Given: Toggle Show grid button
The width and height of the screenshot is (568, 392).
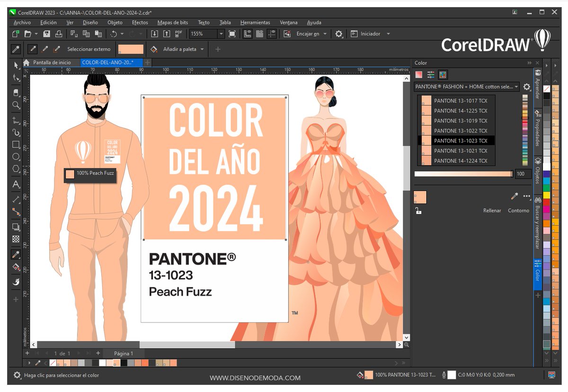Looking at the screenshot, I should click(x=259, y=34).
